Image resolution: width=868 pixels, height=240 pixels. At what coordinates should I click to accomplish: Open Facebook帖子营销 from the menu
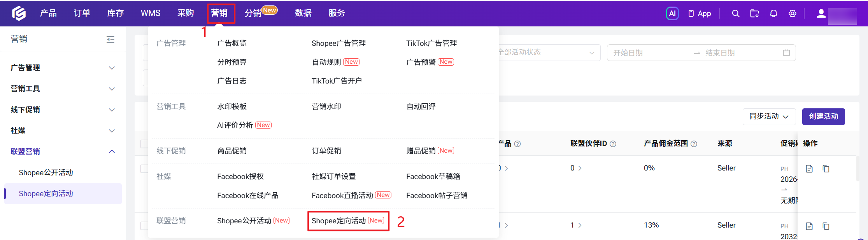[437, 195]
